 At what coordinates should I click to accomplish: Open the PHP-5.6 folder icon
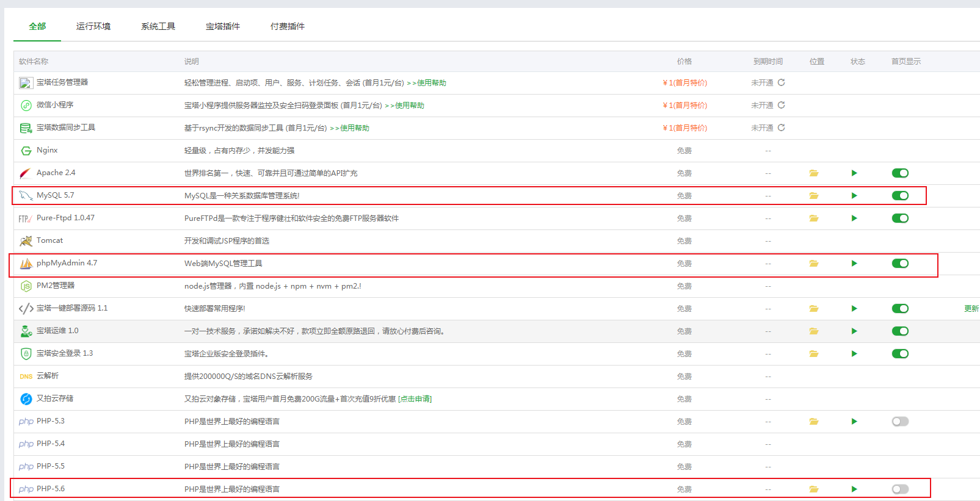pyautogui.click(x=814, y=489)
